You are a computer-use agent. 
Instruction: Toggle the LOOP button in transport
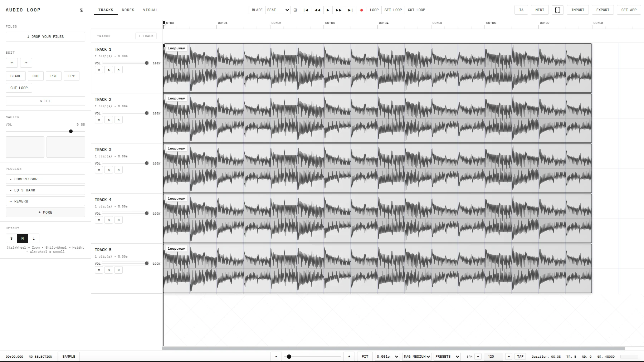(x=374, y=10)
